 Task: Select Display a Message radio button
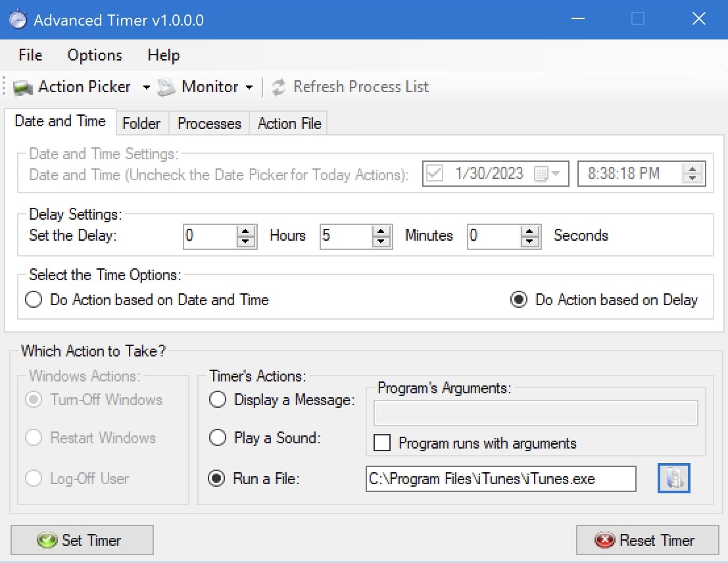[217, 399]
